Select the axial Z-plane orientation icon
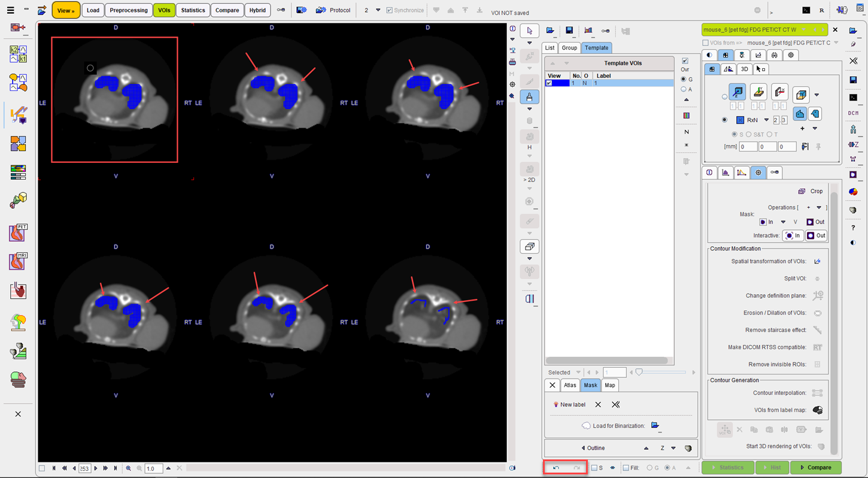The width and height of the screenshot is (868, 478). [x=738, y=92]
